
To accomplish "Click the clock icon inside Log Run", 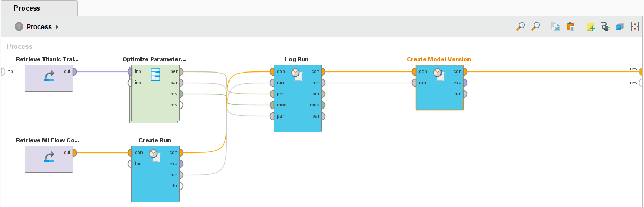I will click(297, 75).
